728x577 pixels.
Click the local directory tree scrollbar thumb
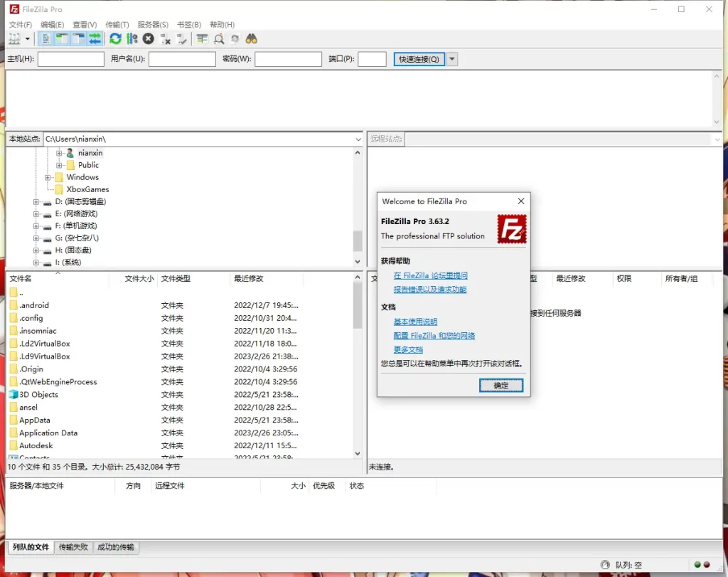(x=358, y=240)
